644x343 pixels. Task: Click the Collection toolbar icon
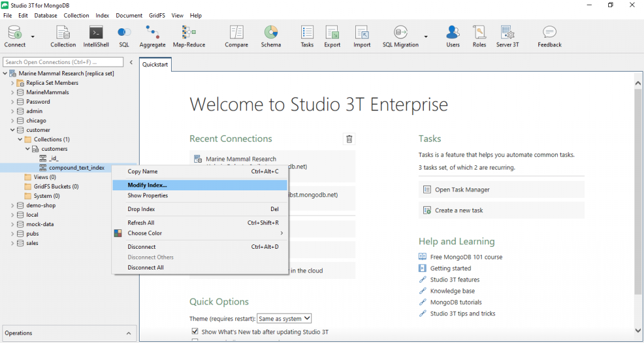coord(63,36)
